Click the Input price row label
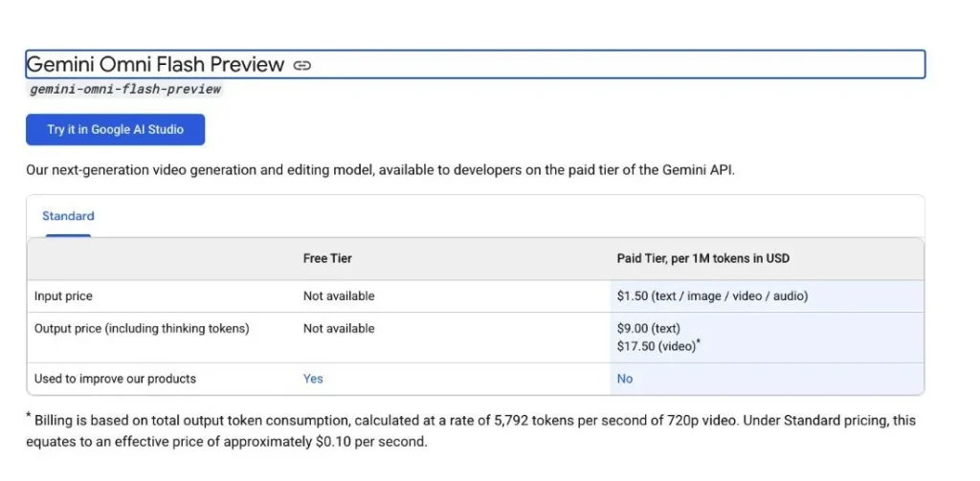 point(63,296)
